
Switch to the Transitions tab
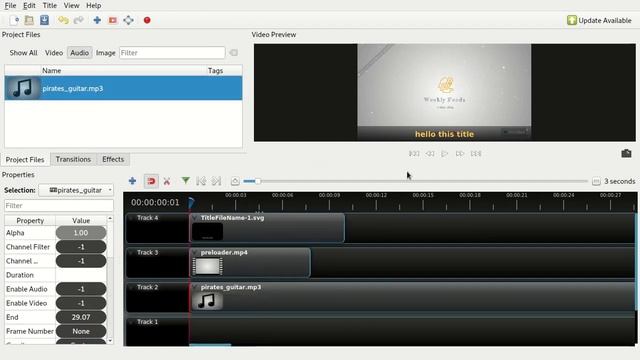pos(73,159)
